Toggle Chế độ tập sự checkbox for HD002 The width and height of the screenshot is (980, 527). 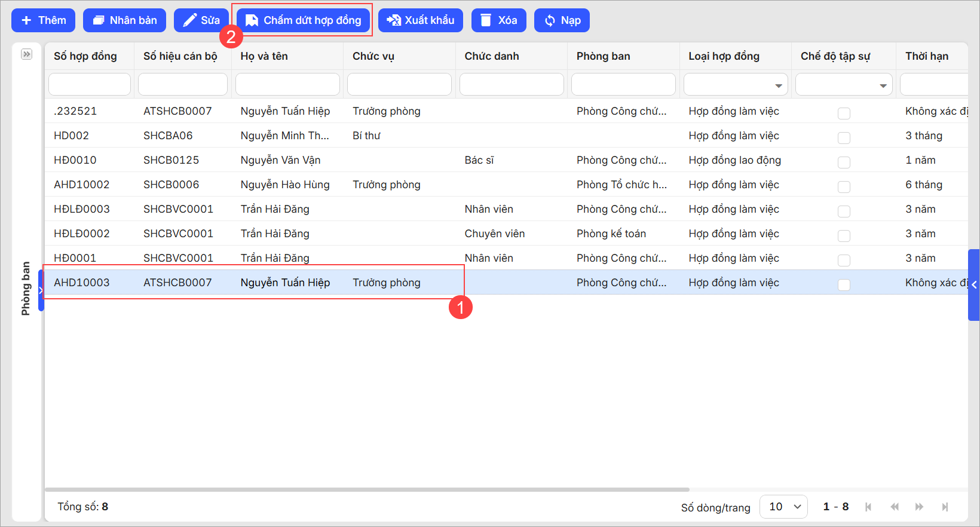pos(844,137)
